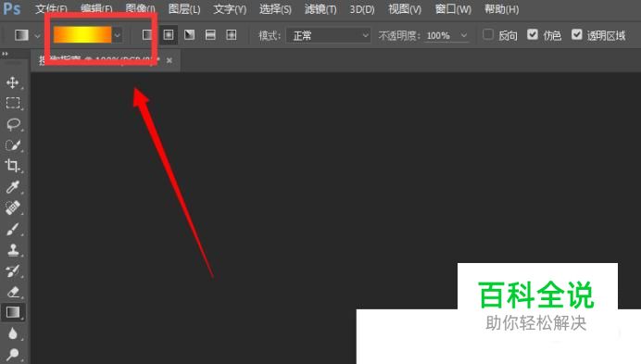
Task: Toggle the 反向 checkbox
Action: (x=488, y=34)
